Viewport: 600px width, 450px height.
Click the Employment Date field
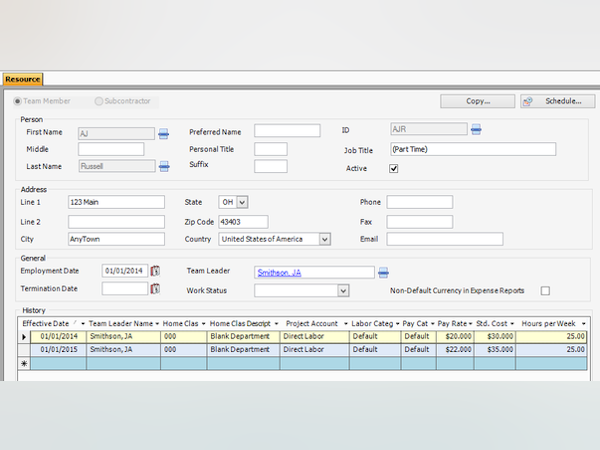click(125, 271)
